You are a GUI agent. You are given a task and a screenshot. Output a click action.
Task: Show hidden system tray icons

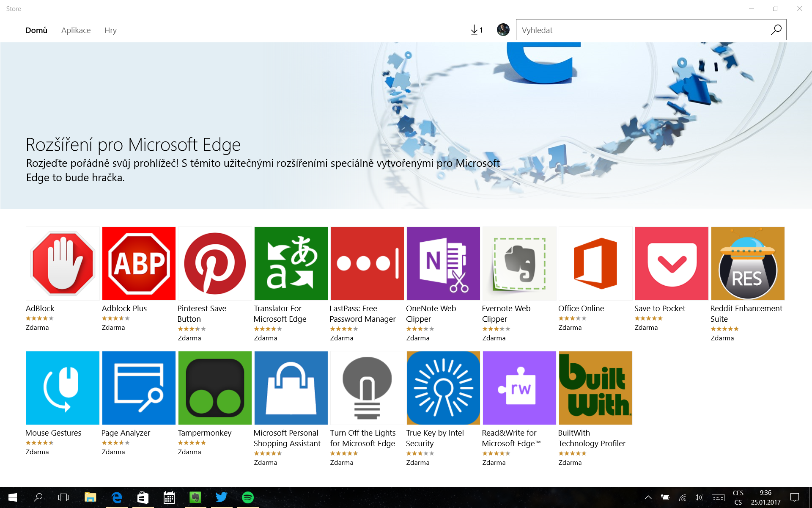648,497
